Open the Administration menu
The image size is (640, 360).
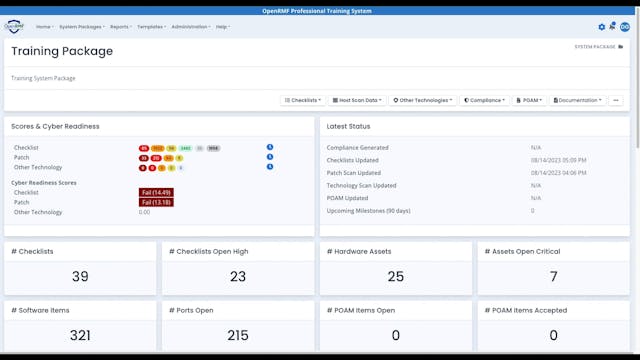pos(191,27)
